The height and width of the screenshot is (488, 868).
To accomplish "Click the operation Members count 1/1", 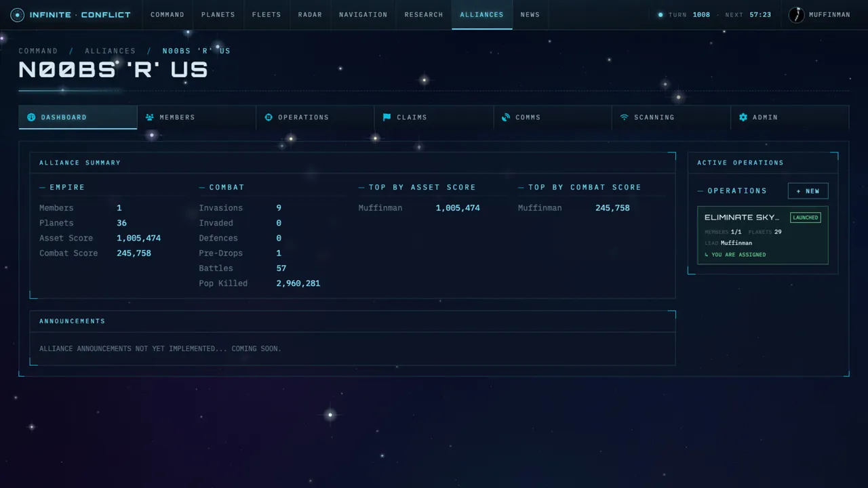I will click(736, 232).
